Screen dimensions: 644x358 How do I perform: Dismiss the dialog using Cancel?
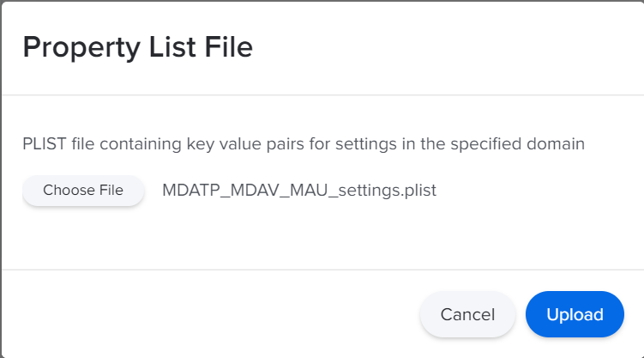467,314
